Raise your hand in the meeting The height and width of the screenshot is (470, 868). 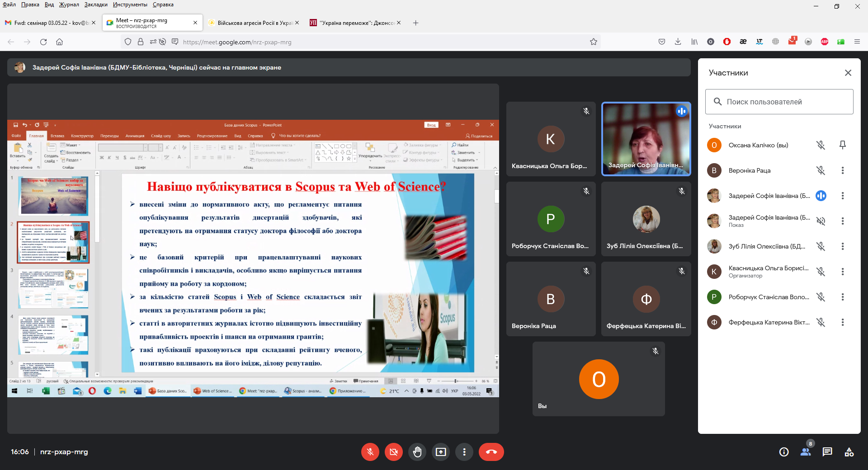click(x=417, y=452)
